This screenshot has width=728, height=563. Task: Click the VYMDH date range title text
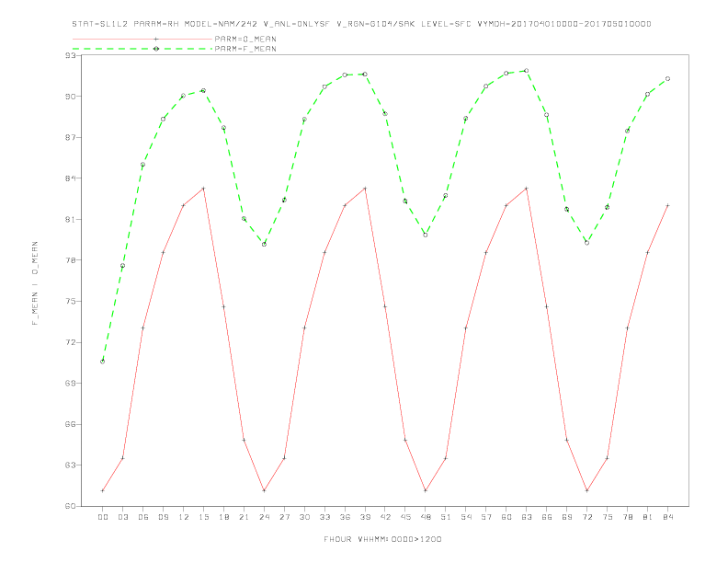564,24
